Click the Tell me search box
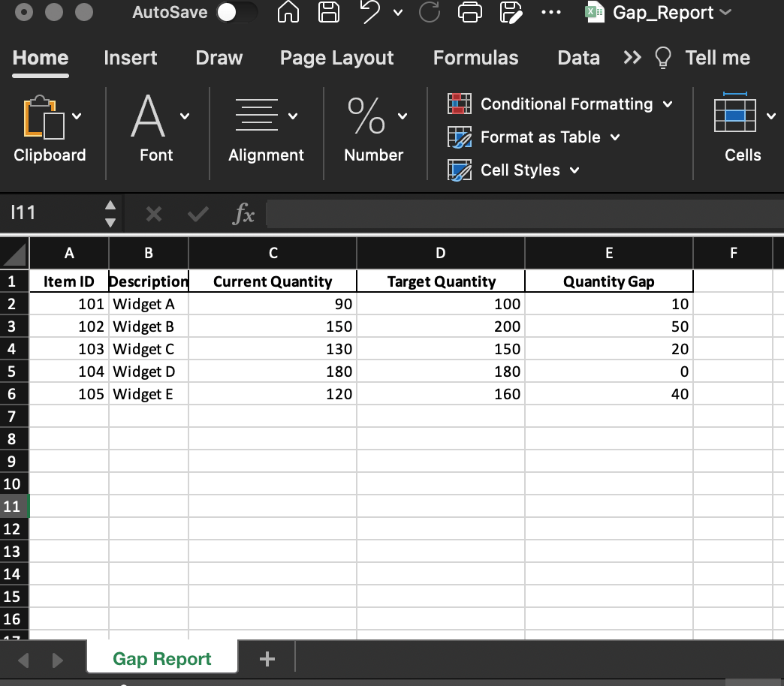This screenshot has width=784, height=686. tap(716, 58)
